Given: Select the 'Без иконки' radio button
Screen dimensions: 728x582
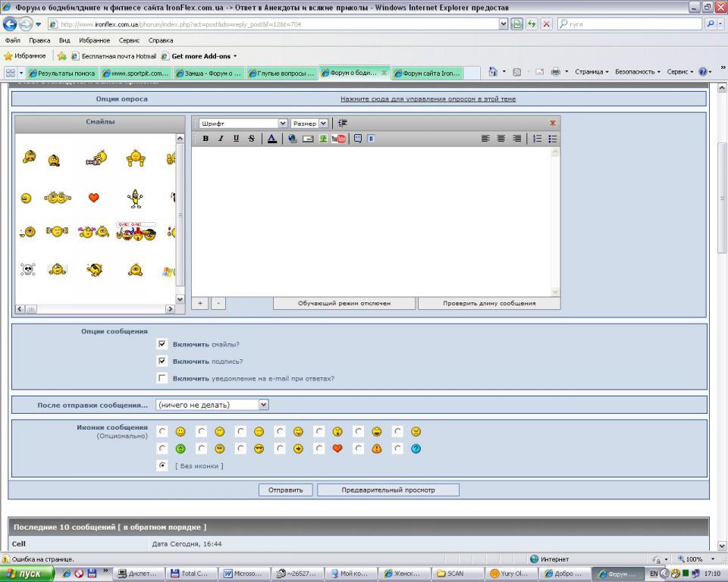Looking at the screenshot, I should pyautogui.click(x=162, y=465).
